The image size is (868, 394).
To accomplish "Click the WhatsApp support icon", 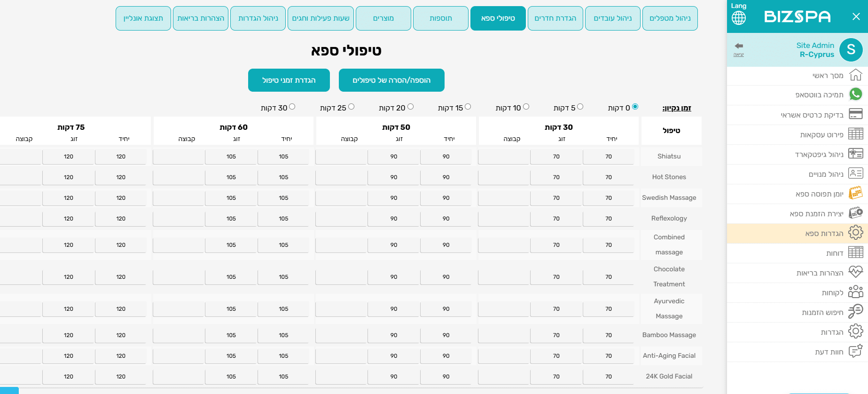I will [855, 95].
